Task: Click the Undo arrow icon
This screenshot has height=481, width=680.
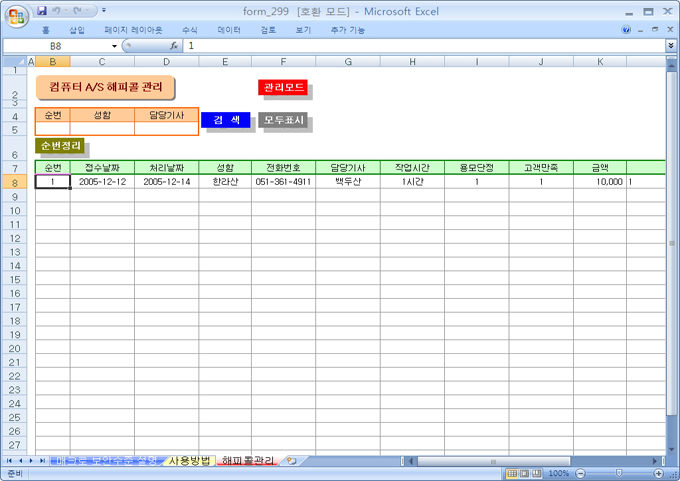Action: (58, 10)
